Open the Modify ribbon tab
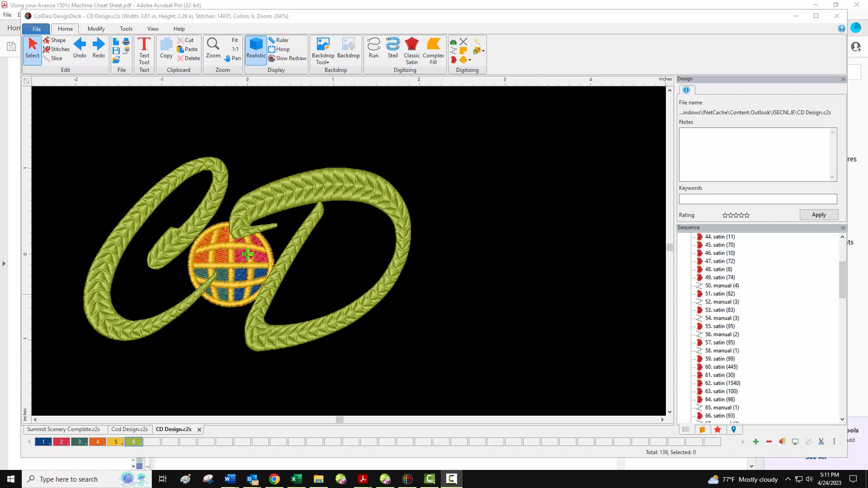The height and width of the screenshot is (488, 868). tap(96, 29)
